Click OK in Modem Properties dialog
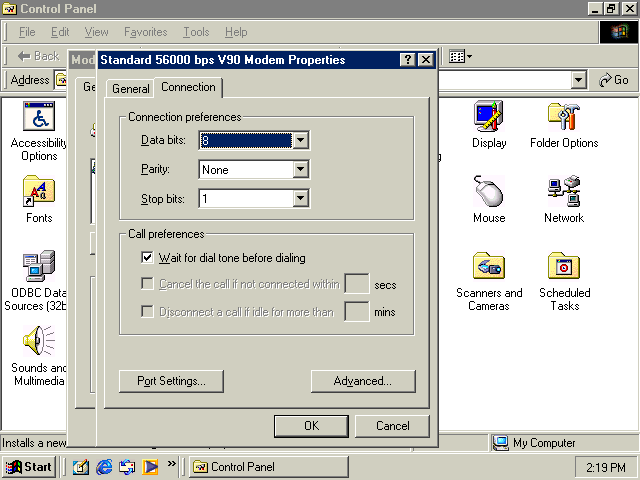The image size is (640, 480). click(311, 426)
